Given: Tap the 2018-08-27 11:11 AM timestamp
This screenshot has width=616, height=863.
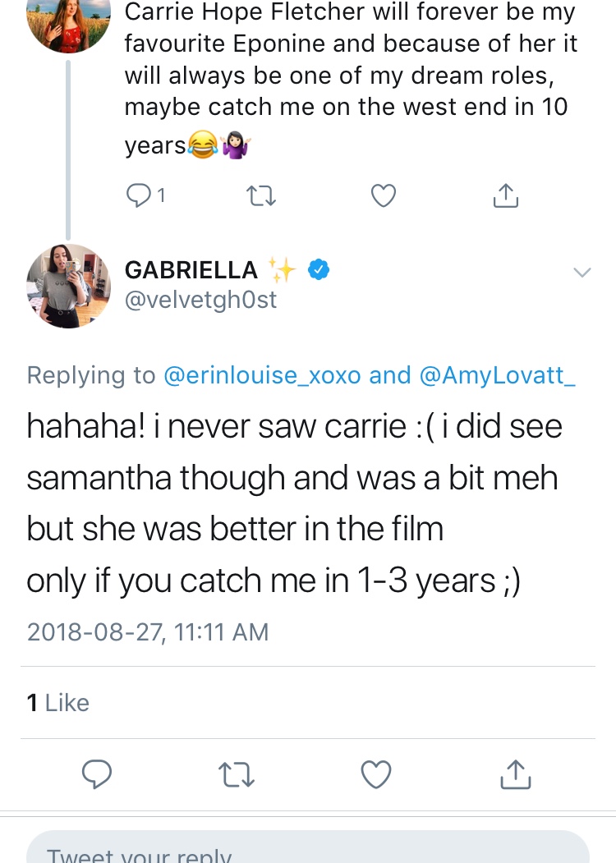Looking at the screenshot, I should [x=148, y=631].
